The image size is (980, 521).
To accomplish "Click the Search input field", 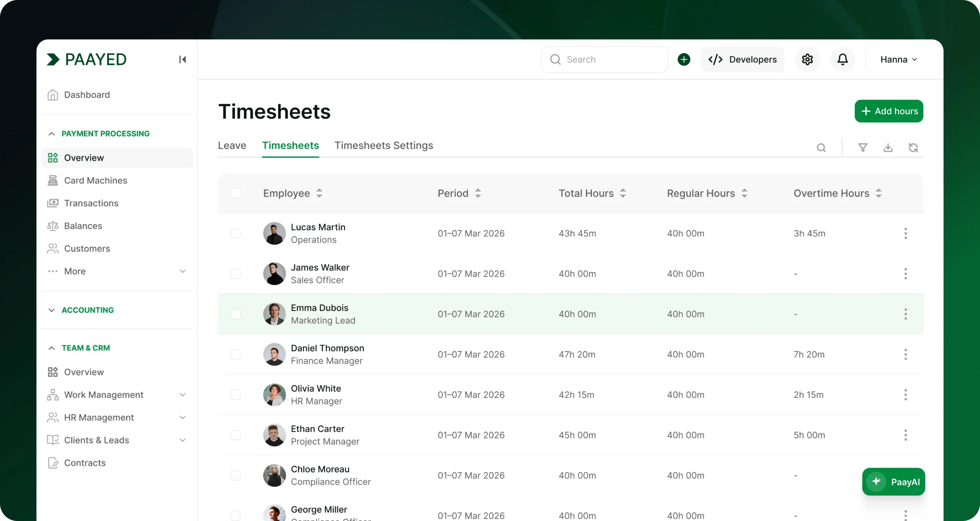I will click(604, 59).
